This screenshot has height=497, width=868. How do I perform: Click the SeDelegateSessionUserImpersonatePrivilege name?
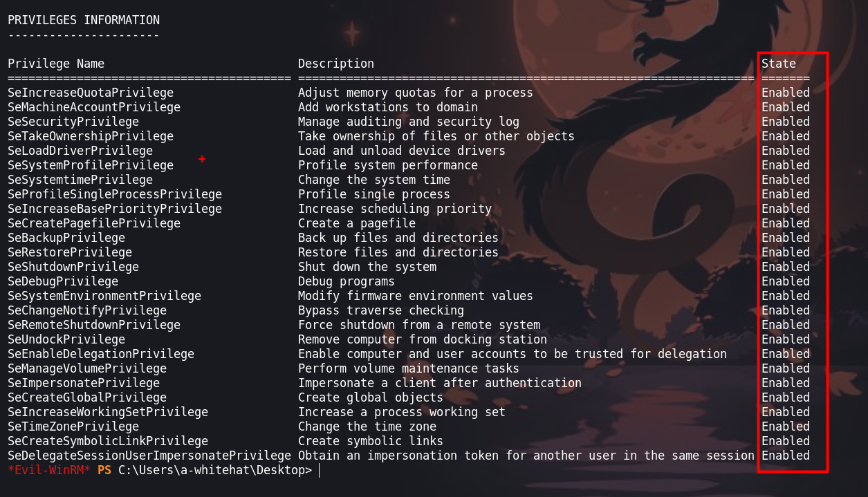pyautogui.click(x=149, y=456)
